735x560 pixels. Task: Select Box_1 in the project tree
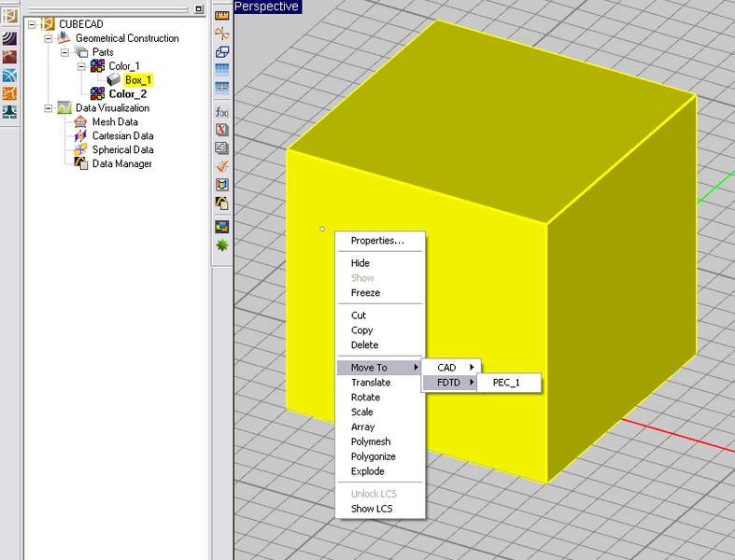click(x=137, y=80)
